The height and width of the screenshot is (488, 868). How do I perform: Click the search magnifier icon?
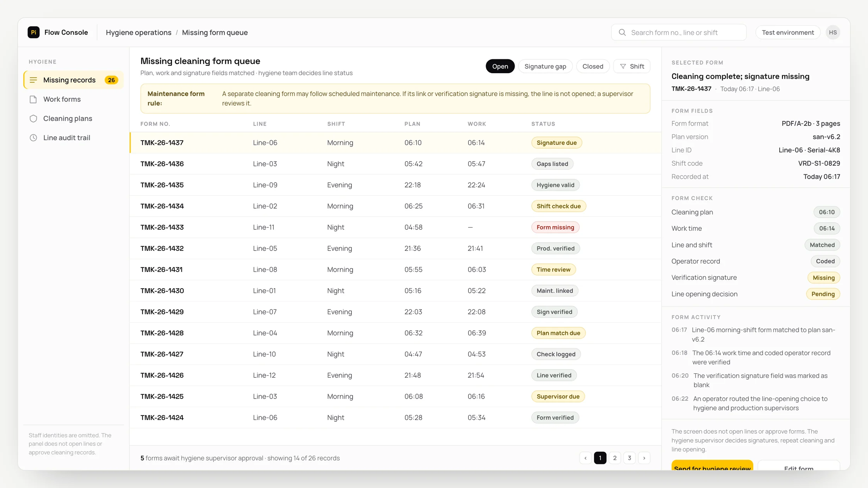[622, 33]
